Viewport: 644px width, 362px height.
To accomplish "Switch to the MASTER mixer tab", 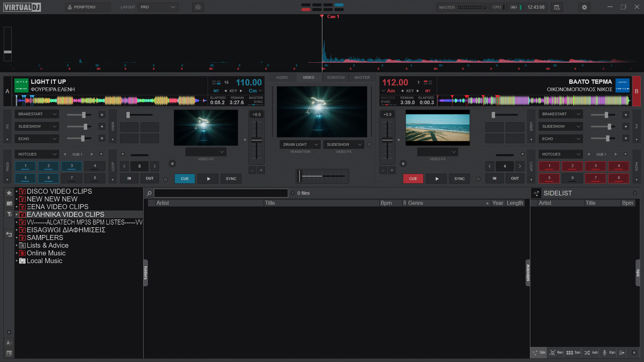I will 362,77.
